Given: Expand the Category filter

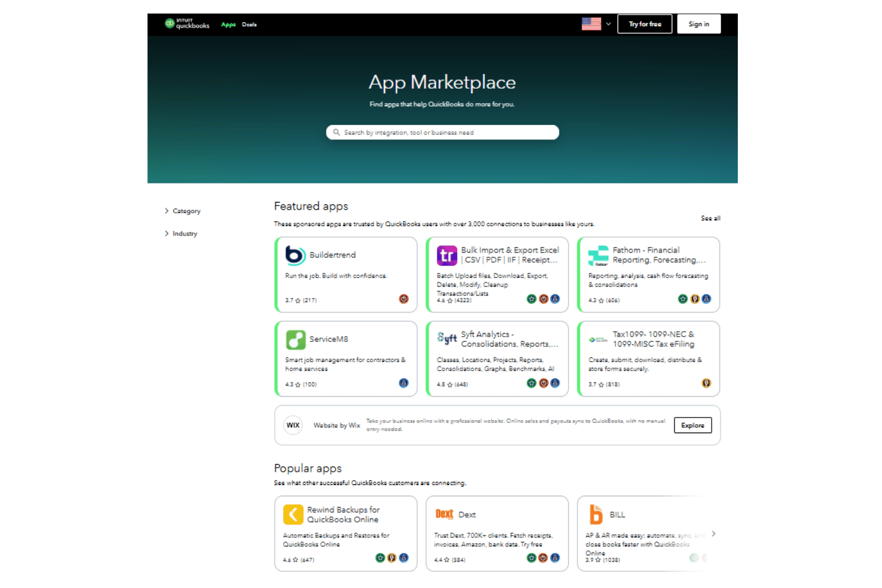Looking at the screenshot, I should (x=182, y=211).
